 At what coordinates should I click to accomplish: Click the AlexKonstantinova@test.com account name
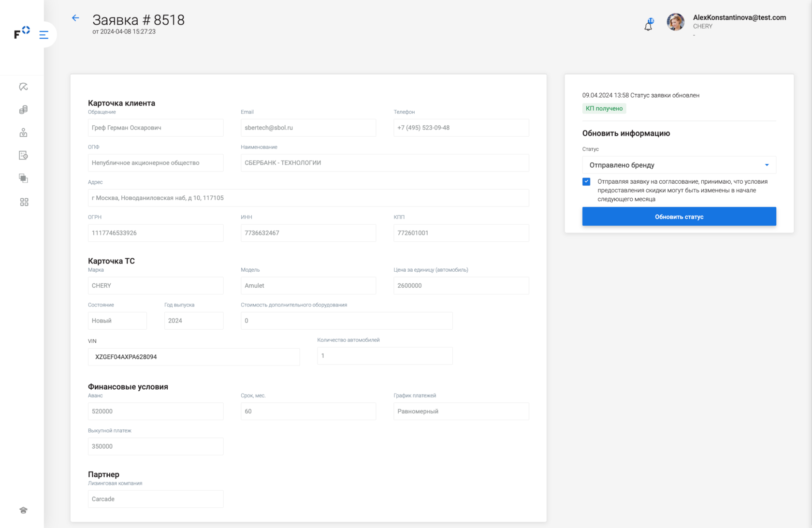(x=739, y=17)
